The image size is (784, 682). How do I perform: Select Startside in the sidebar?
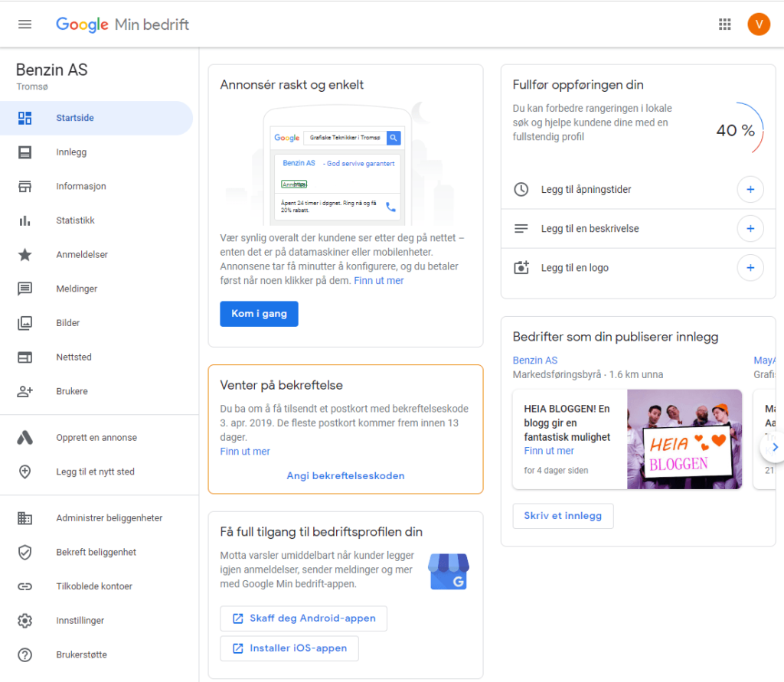click(96, 118)
